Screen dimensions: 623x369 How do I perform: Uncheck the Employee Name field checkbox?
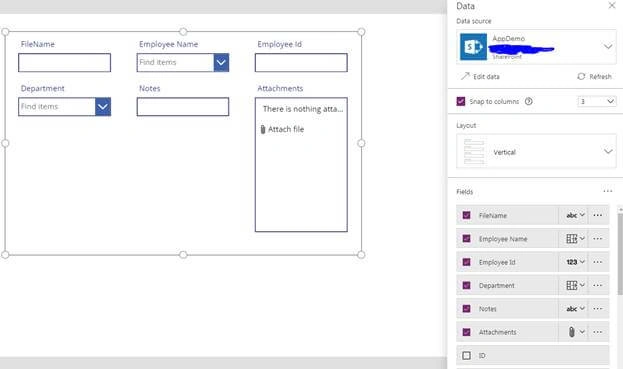tap(466, 239)
